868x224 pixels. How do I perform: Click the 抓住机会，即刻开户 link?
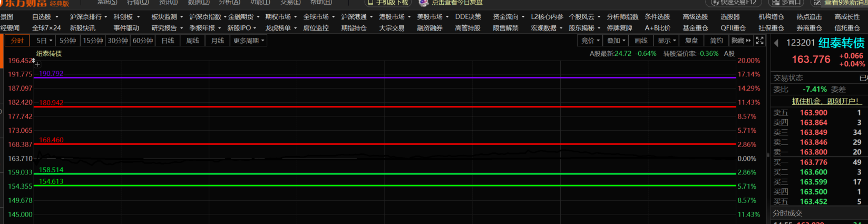(826, 101)
